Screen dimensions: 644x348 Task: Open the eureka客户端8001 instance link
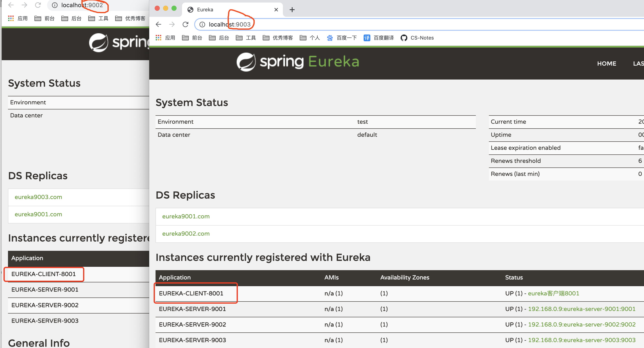tap(553, 293)
